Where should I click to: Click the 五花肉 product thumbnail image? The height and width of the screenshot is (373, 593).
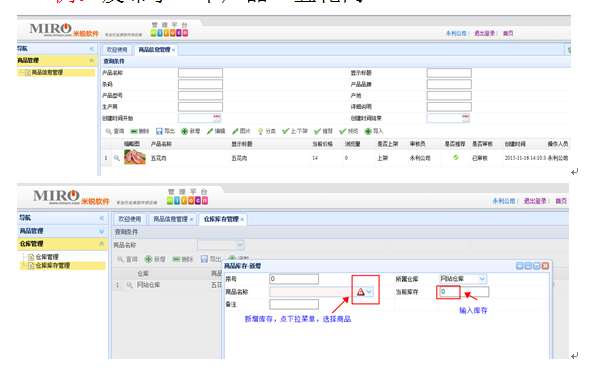(135, 157)
